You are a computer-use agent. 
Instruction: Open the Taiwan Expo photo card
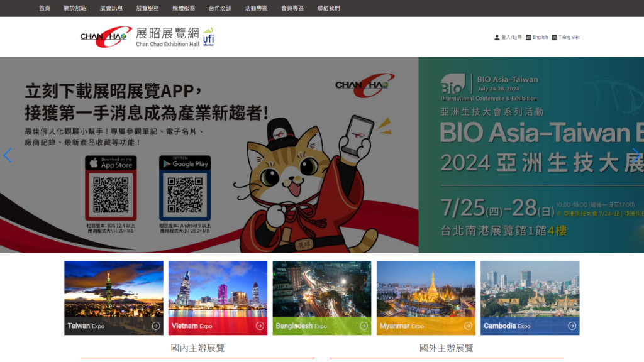click(114, 298)
